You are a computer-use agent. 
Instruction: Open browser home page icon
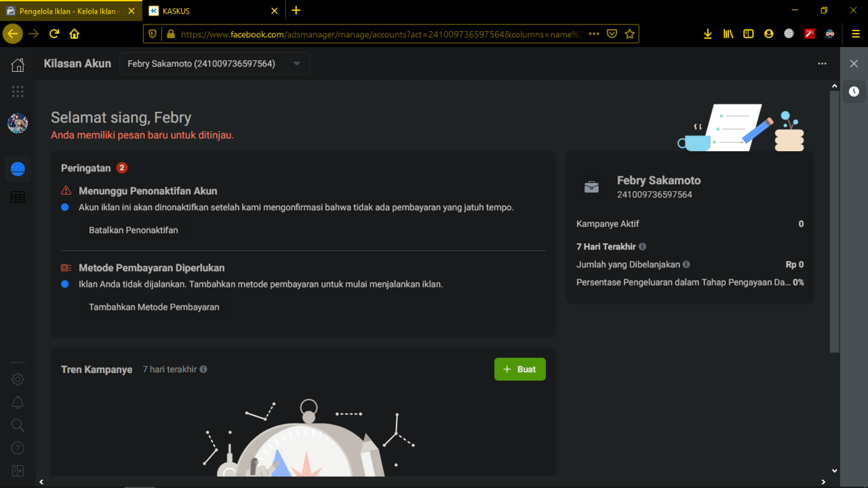(x=75, y=33)
